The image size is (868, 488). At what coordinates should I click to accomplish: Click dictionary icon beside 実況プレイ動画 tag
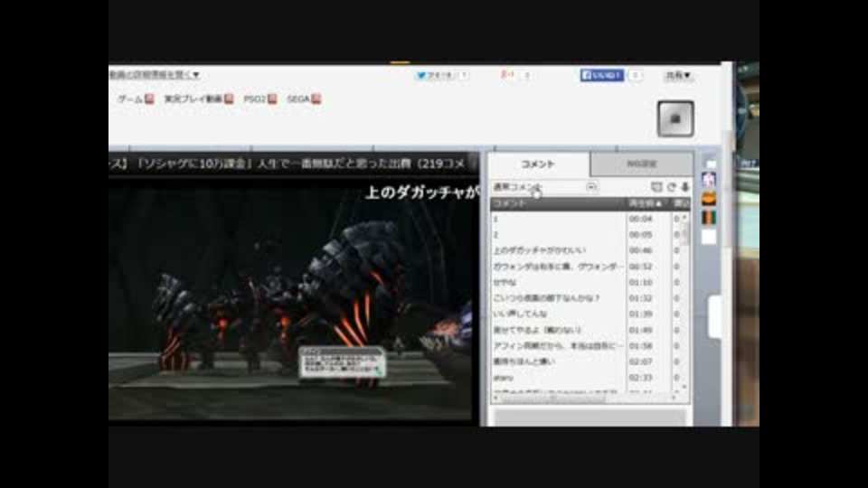click(x=229, y=99)
